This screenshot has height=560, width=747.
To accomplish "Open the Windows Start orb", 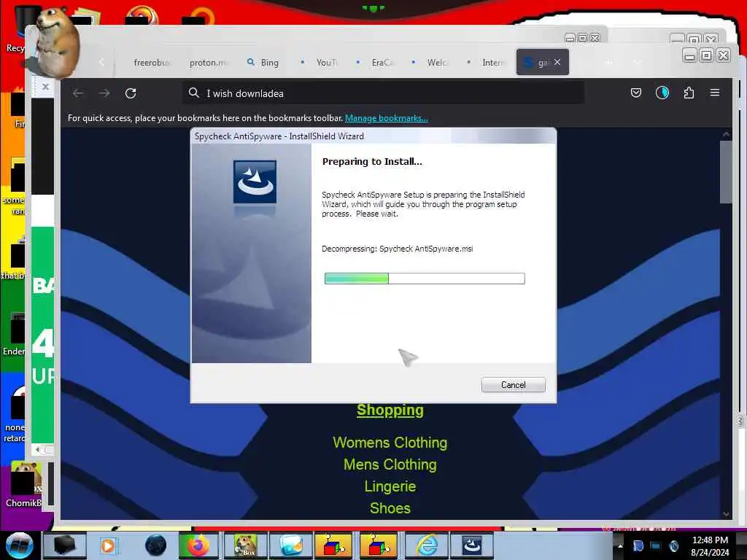I will click(20, 545).
